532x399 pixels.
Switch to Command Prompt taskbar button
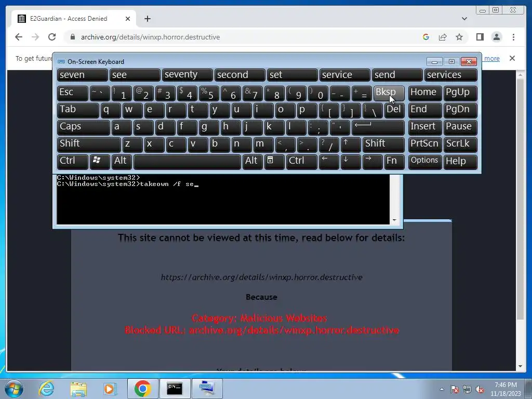tap(175, 389)
